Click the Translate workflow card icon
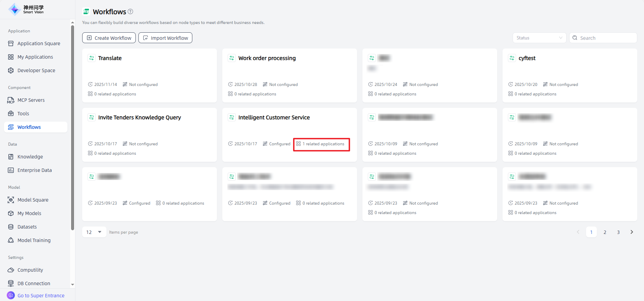This screenshot has height=301, width=644. tap(92, 58)
